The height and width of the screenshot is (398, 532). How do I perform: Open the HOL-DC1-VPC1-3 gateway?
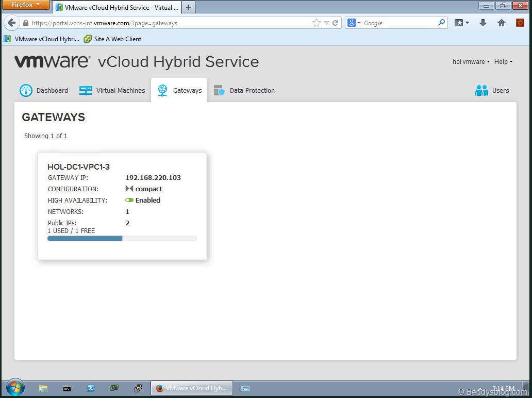(x=79, y=167)
